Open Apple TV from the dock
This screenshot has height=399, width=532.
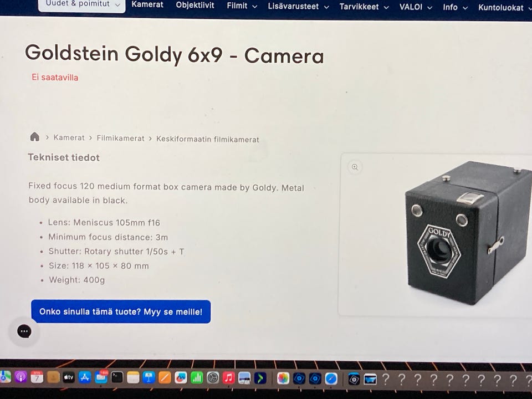click(69, 377)
